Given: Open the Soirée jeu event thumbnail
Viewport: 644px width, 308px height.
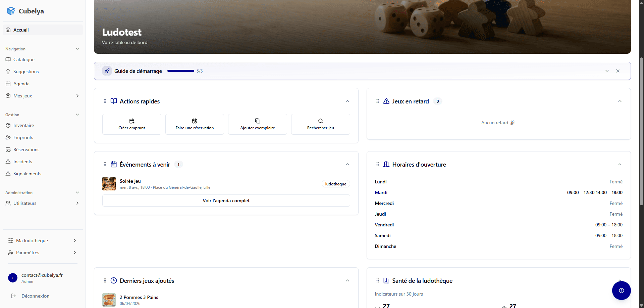Looking at the screenshot, I should [109, 184].
